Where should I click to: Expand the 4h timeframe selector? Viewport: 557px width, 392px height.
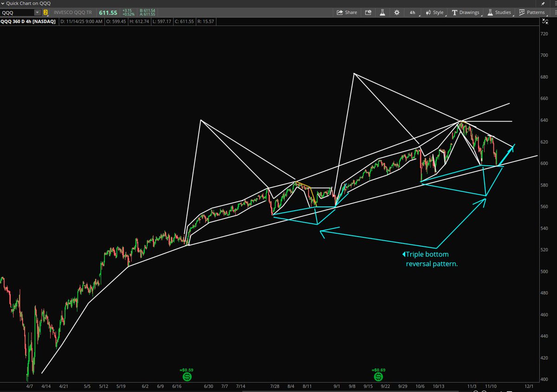tap(412, 13)
